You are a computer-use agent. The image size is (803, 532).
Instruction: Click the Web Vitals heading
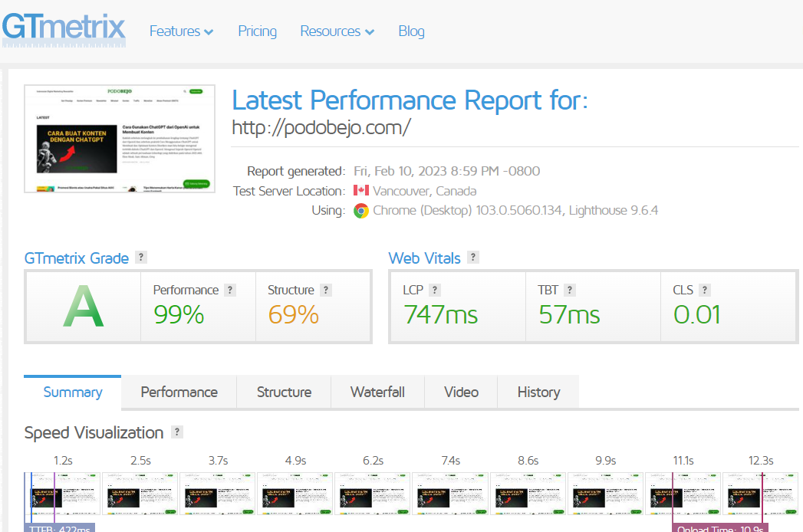pos(425,258)
